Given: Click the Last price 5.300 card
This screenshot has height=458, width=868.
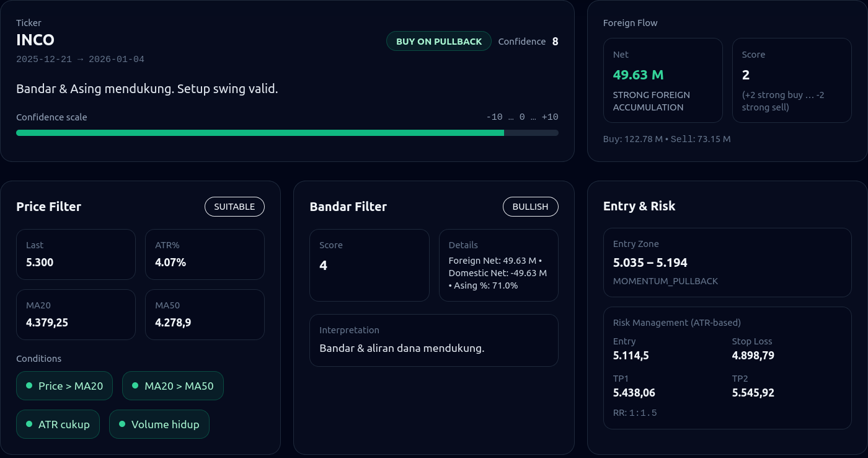Looking at the screenshot, I should 76,254.
